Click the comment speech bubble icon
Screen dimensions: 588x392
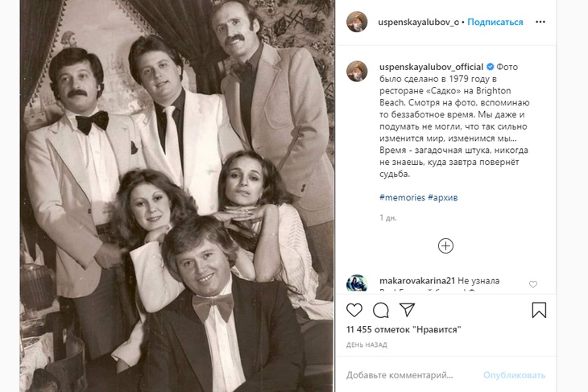[381, 309]
